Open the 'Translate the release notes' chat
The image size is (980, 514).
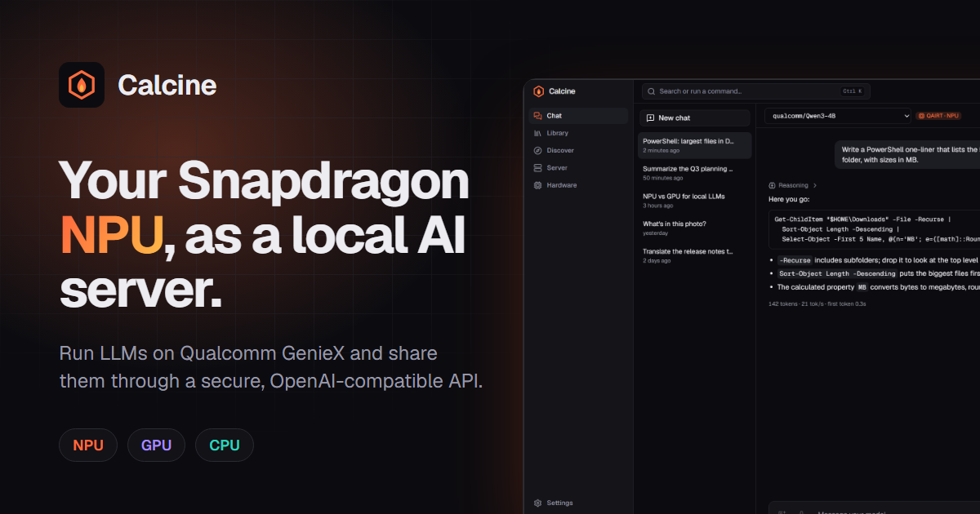(694, 256)
